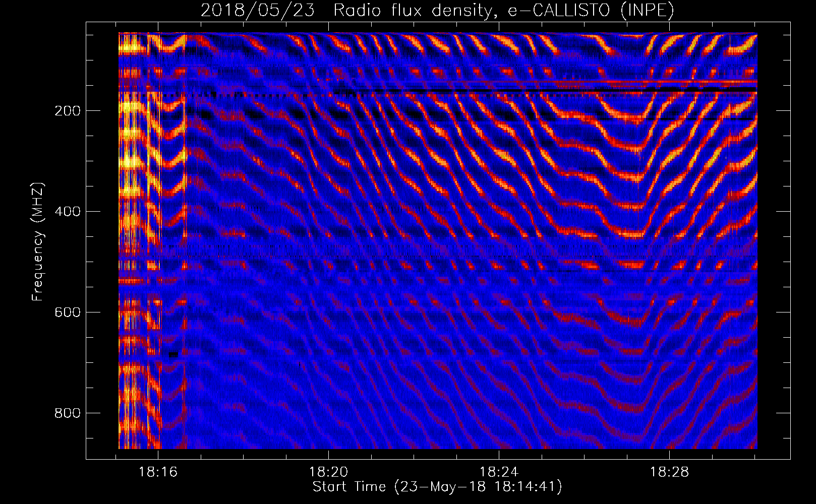Click the 'Frequency (MHZ)' axis label

coord(38,242)
